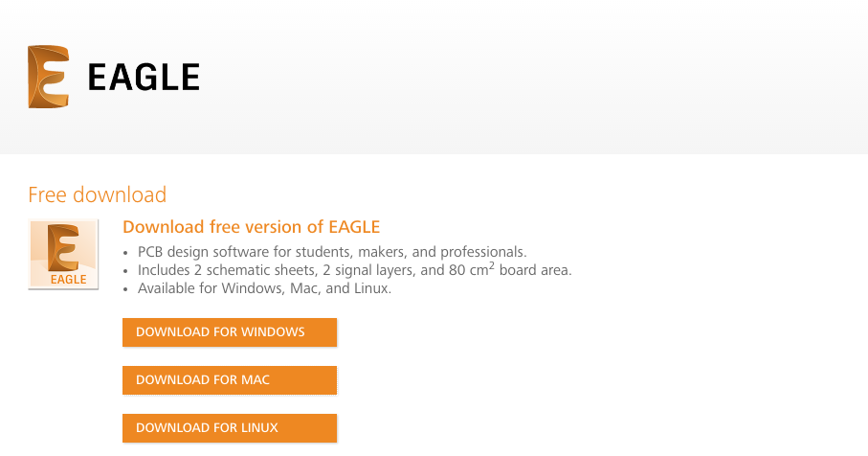Open the 'Download free version of EAGLE' heading
Image resolution: width=868 pixels, height=456 pixels.
pos(252,227)
